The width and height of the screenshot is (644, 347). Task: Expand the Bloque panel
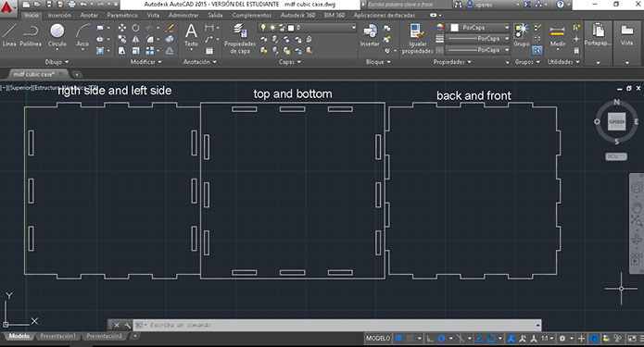(378, 62)
